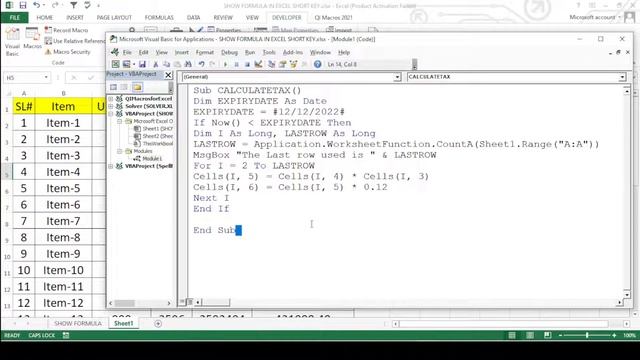
Task: Click Record Macro in Excel ribbon
Action: click(66, 30)
